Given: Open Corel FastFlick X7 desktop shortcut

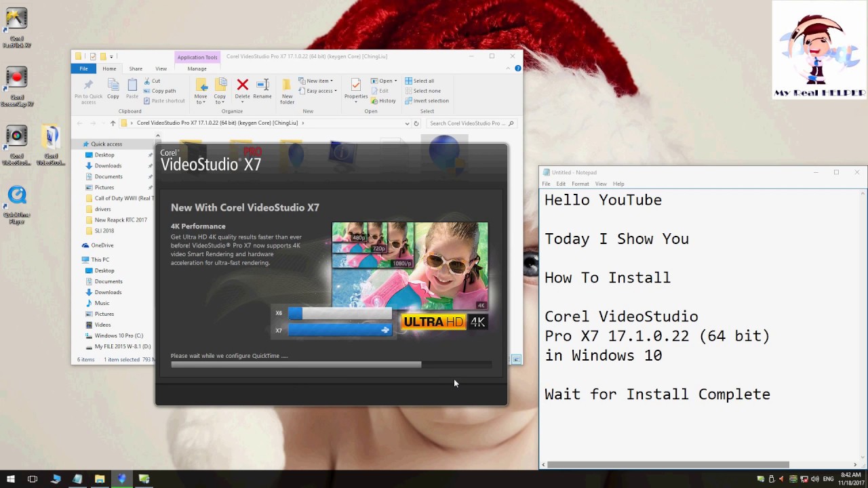Looking at the screenshot, I should pos(16,28).
